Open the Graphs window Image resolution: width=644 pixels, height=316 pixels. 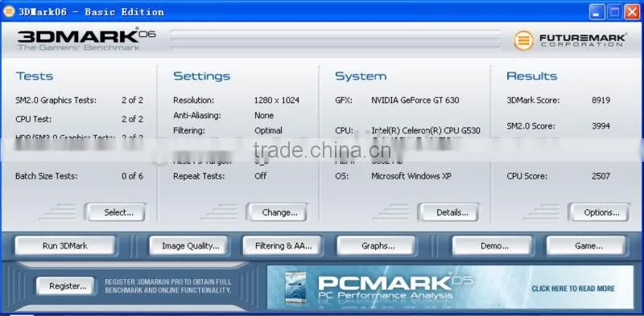[377, 246]
